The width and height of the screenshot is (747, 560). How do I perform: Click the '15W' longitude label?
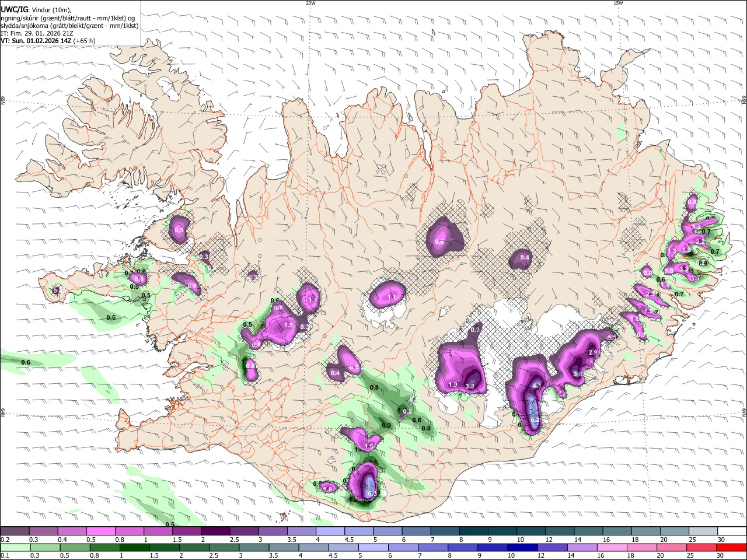click(618, 3)
